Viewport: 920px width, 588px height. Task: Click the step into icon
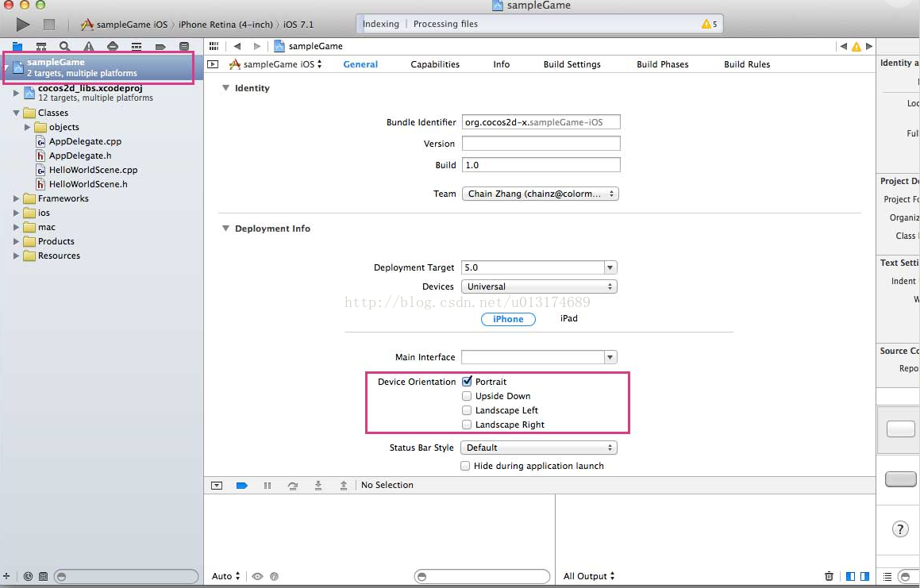318,486
